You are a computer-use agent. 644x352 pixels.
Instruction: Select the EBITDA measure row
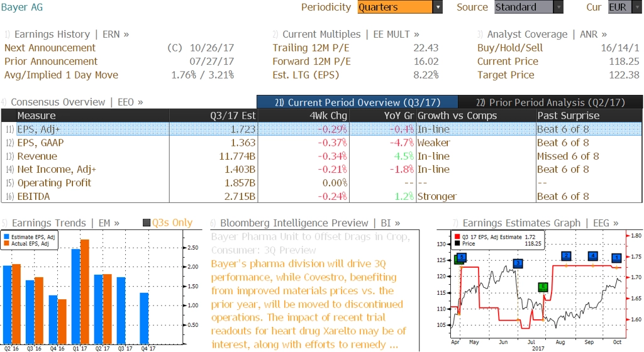click(x=321, y=196)
